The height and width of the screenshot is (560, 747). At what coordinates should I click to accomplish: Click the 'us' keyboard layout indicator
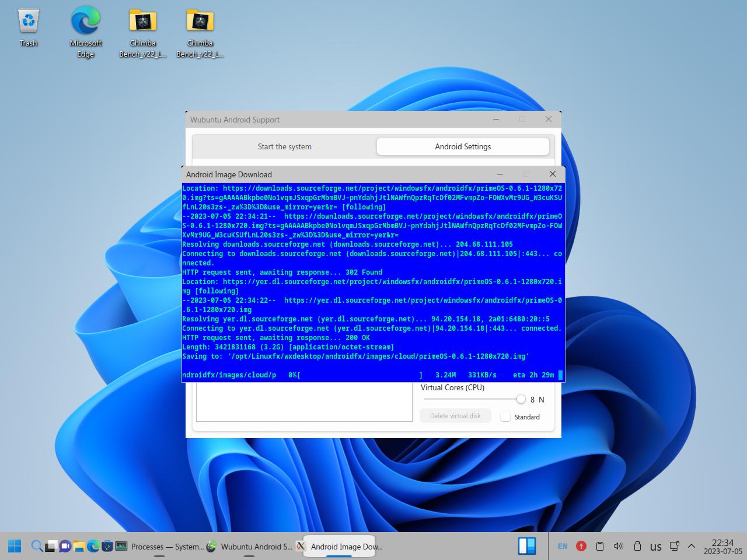coord(656,547)
